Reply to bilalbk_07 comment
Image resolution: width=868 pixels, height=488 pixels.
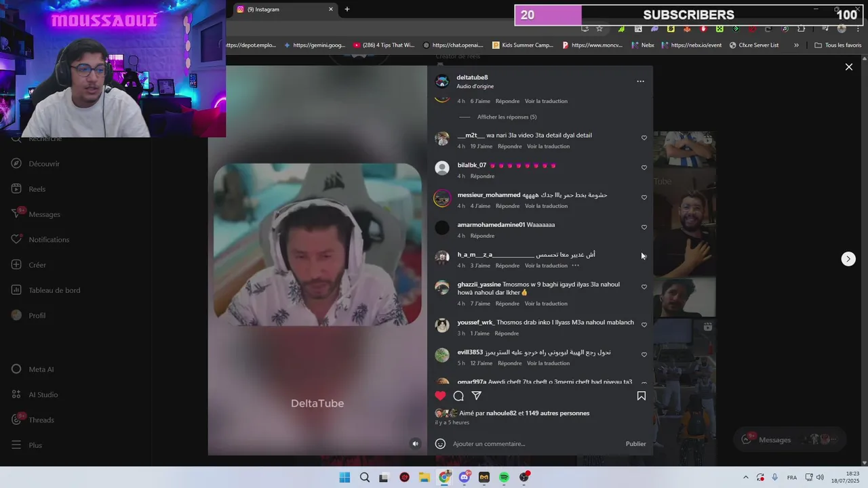pos(482,176)
